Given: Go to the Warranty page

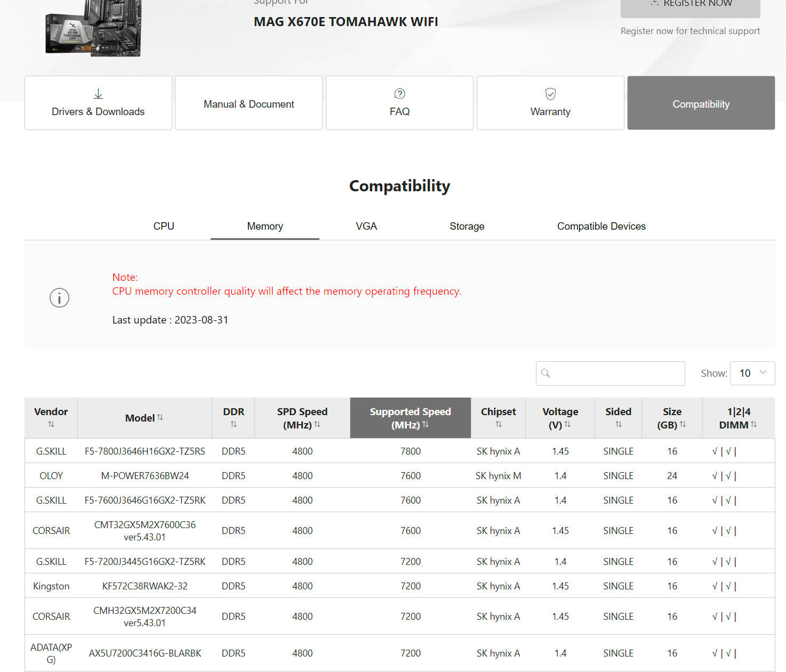Looking at the screenshot, I should coord(550,103).
